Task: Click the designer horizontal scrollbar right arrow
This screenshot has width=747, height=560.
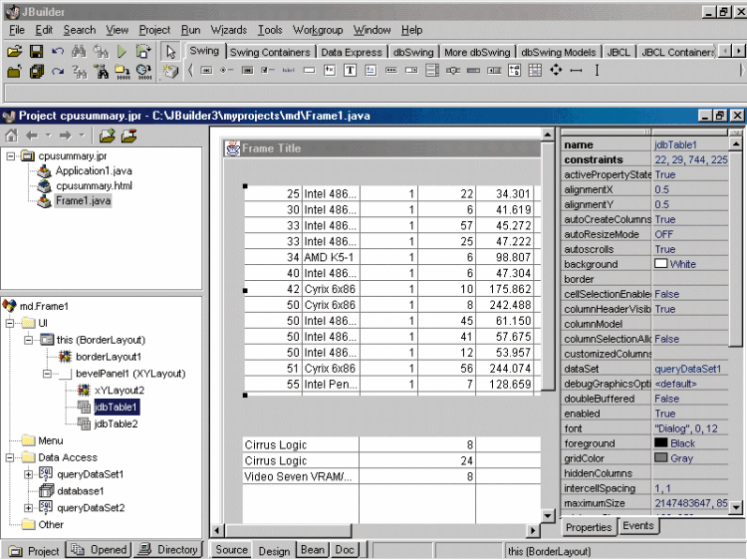Action: [533, 530]
